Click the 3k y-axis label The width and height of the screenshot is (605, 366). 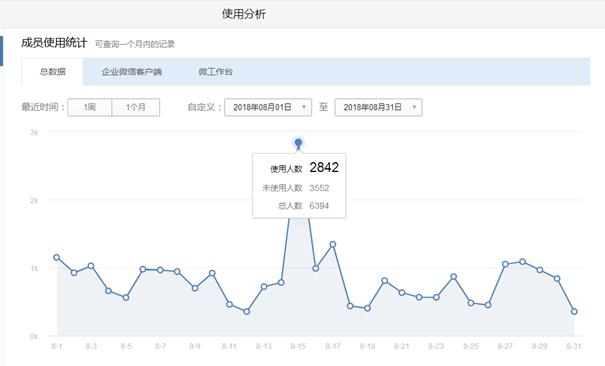(34, 132)
